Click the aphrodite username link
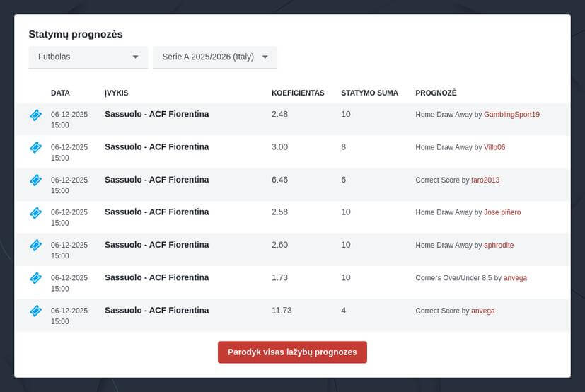This screenshot has width=585, height=392. pyautogui.click(x=498, y=246)
